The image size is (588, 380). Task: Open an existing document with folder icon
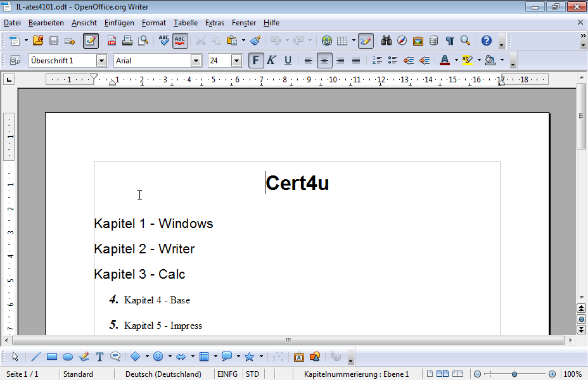pyautogui.click(x=38, y=41)
